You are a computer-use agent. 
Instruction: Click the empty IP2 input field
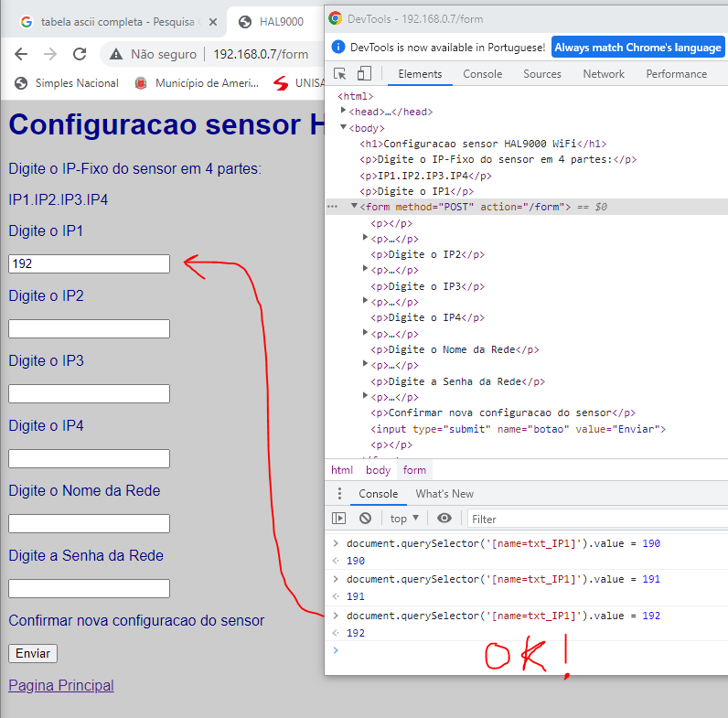pos(89,328)
